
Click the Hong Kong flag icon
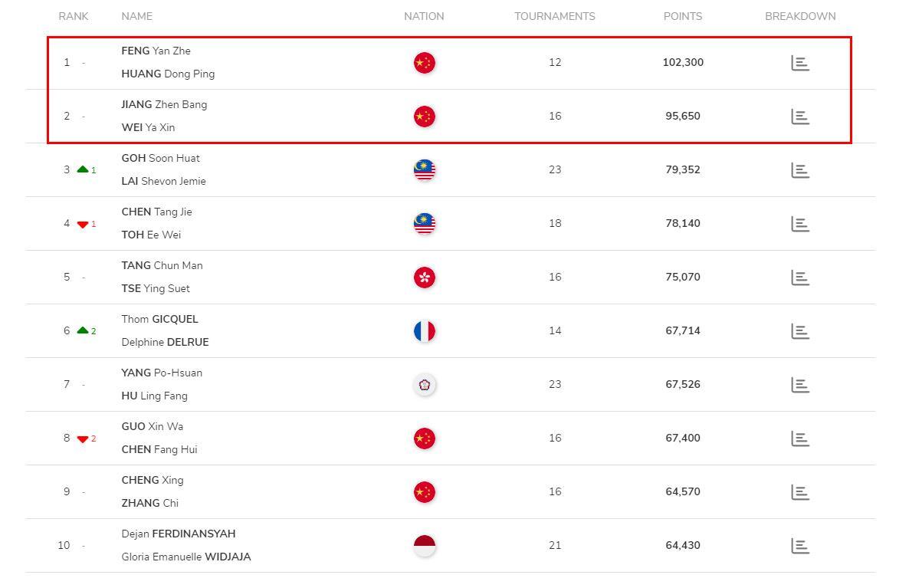tap(425, 278)
